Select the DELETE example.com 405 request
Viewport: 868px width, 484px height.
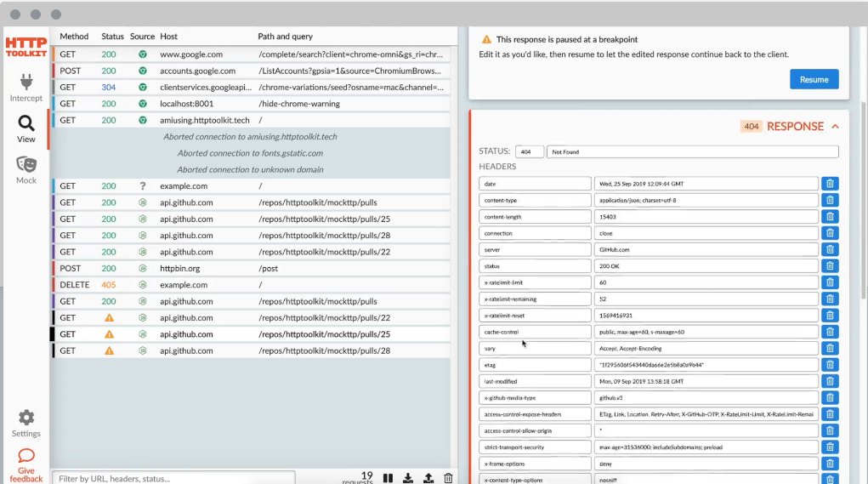click(x=252, y=285)
